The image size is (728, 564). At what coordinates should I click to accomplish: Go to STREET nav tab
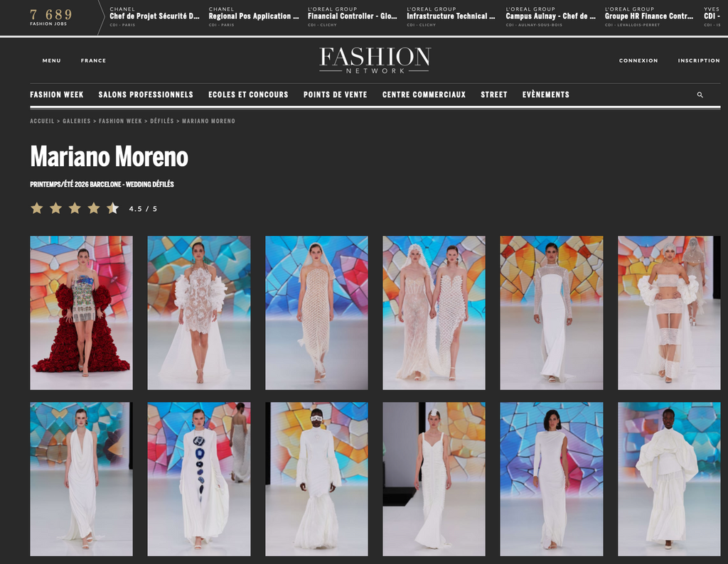[494, 94]
